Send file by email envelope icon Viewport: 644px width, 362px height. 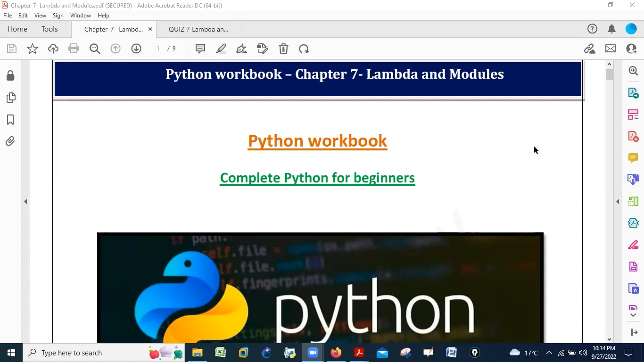(611, 49)
